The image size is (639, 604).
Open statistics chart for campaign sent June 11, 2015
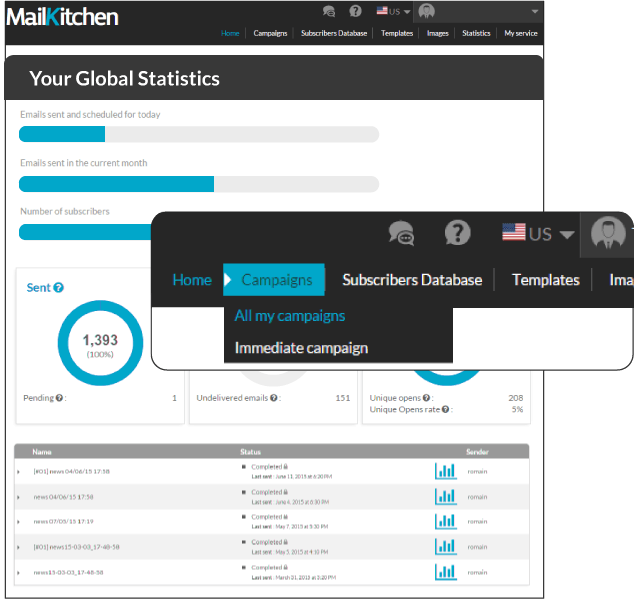point(445,471)
